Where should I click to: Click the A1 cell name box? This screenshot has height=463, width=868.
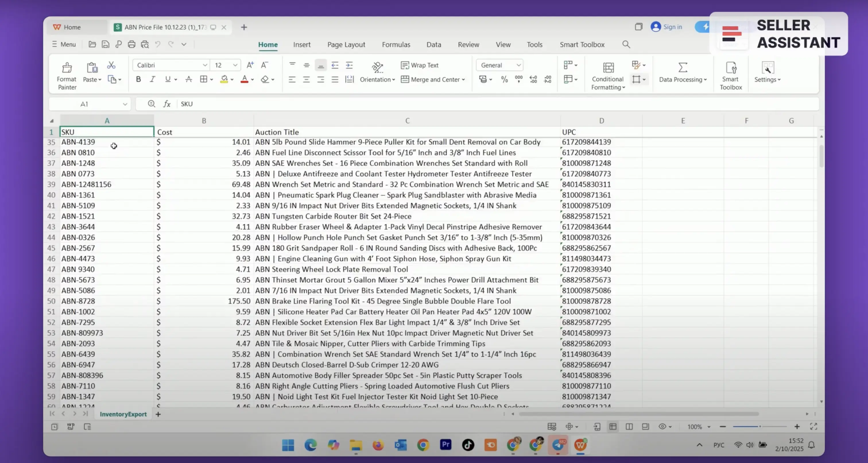[84, 104]
